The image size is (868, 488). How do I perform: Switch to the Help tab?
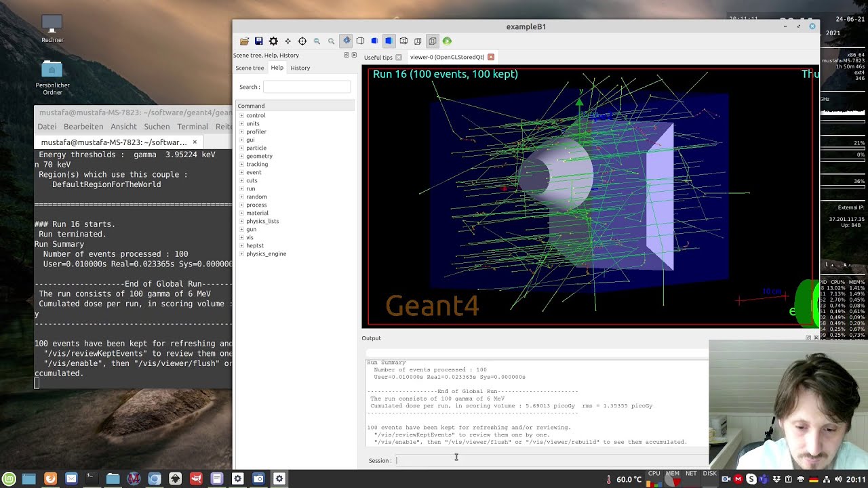[277, 68]
